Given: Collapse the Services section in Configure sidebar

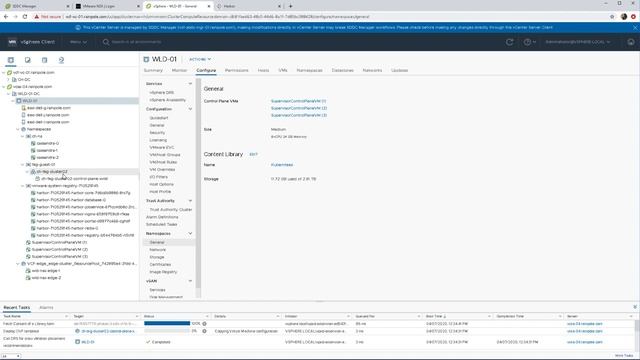Looking at the screenshot, I should pos(190,84).
